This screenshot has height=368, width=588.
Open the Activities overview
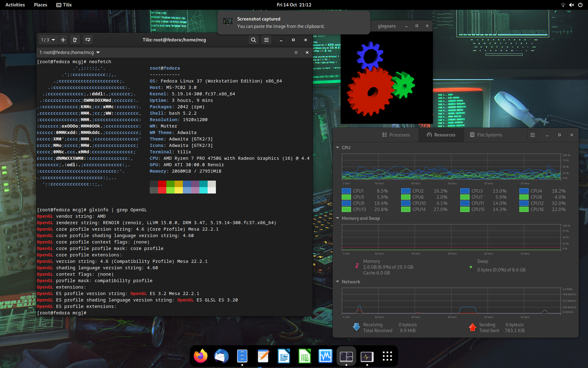click(14, 5)
